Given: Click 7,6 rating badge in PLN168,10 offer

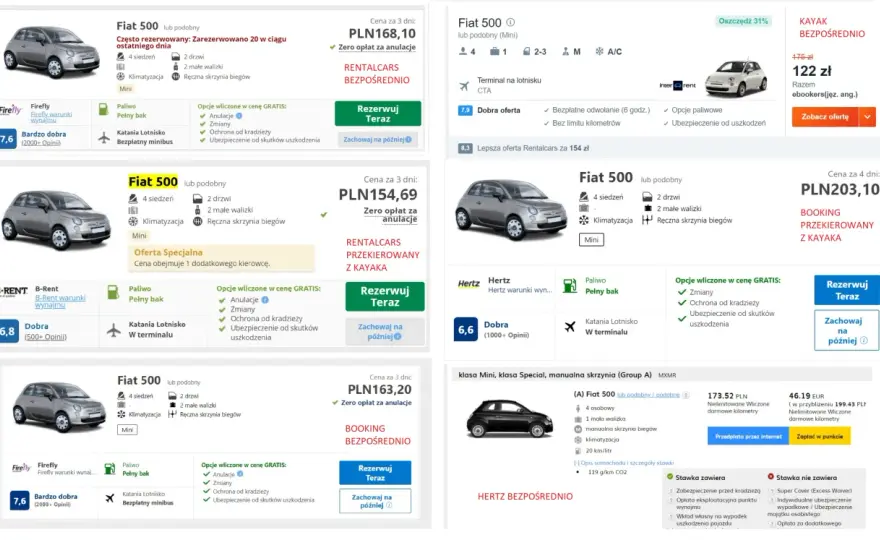Looking at the screenshot, I should tap(7, 138).
